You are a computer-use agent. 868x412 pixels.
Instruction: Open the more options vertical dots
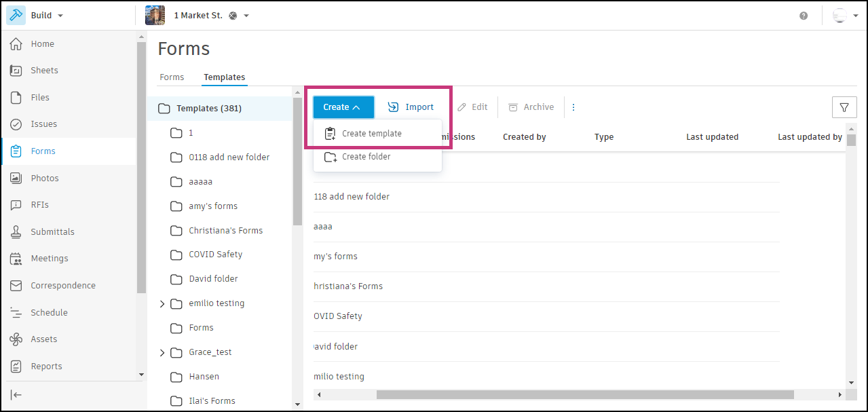(x=573, y=107)
